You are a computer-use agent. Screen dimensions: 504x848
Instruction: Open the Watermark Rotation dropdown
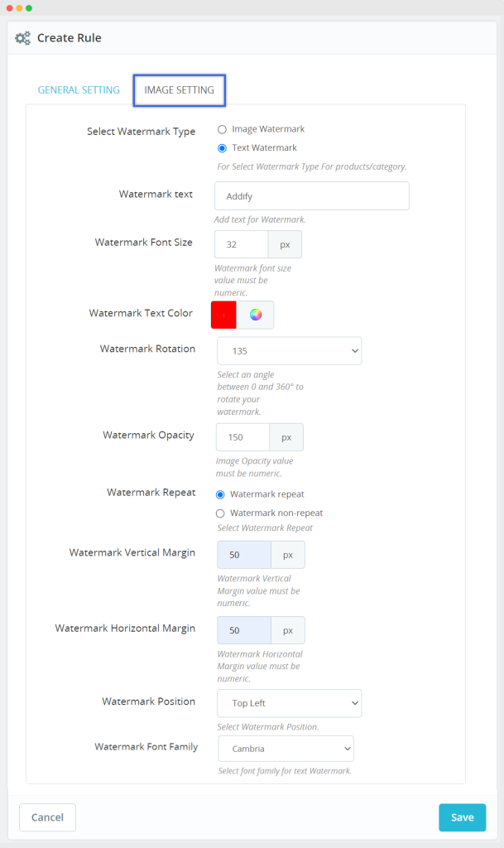(289, 351)
